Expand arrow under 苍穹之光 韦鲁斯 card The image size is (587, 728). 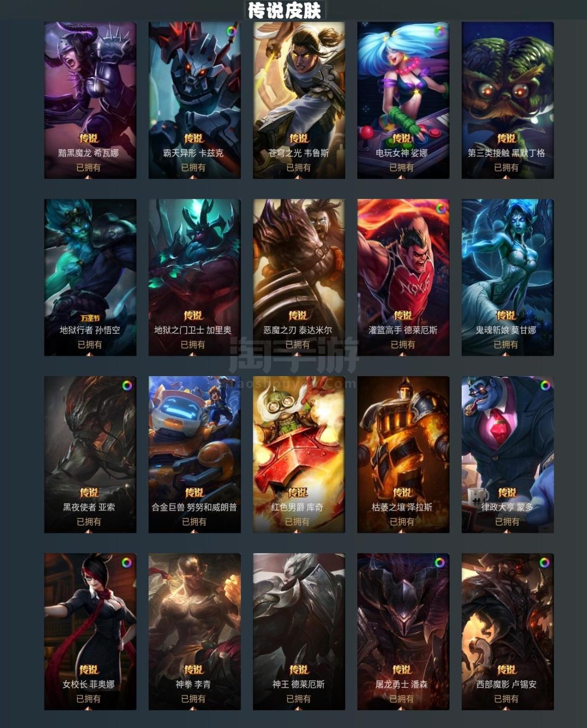299,177
